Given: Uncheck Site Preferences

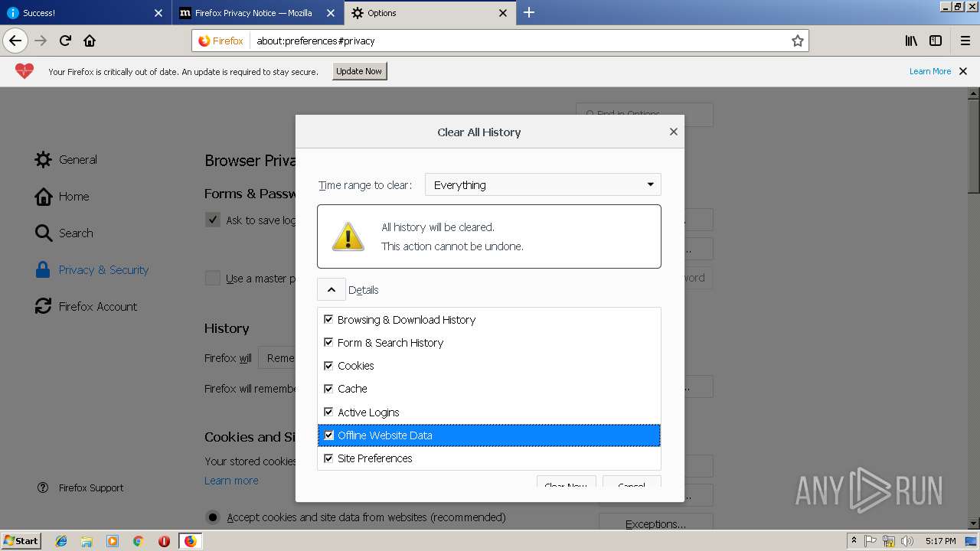Looking at the screenshot, I should pos(328,458).
